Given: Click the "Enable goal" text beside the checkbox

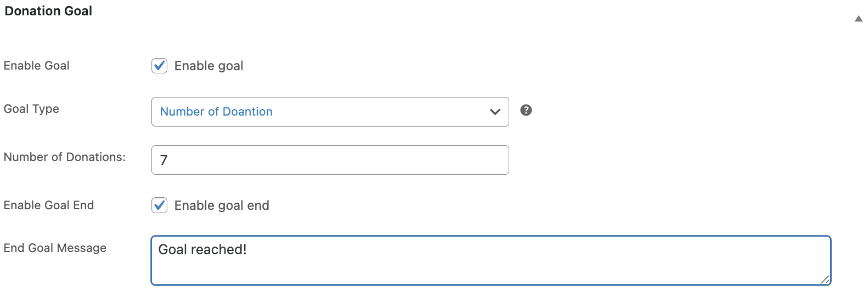Looking at the screenshot, I should [x=208, y=66].
